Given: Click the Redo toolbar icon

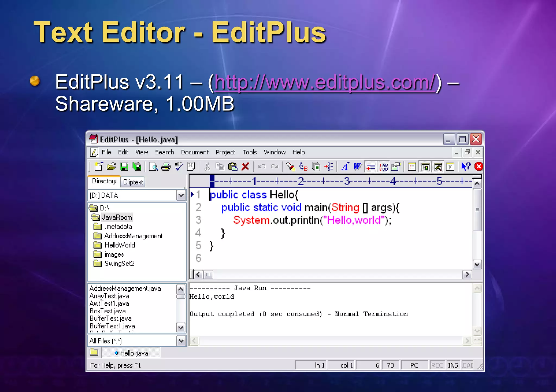Looking at the screenshot, I should pos(274,166).
